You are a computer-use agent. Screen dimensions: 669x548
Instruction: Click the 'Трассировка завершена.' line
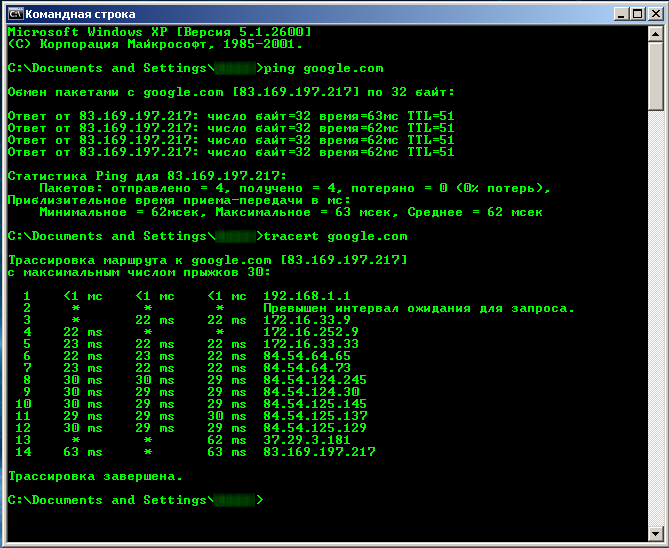point(95,476)
